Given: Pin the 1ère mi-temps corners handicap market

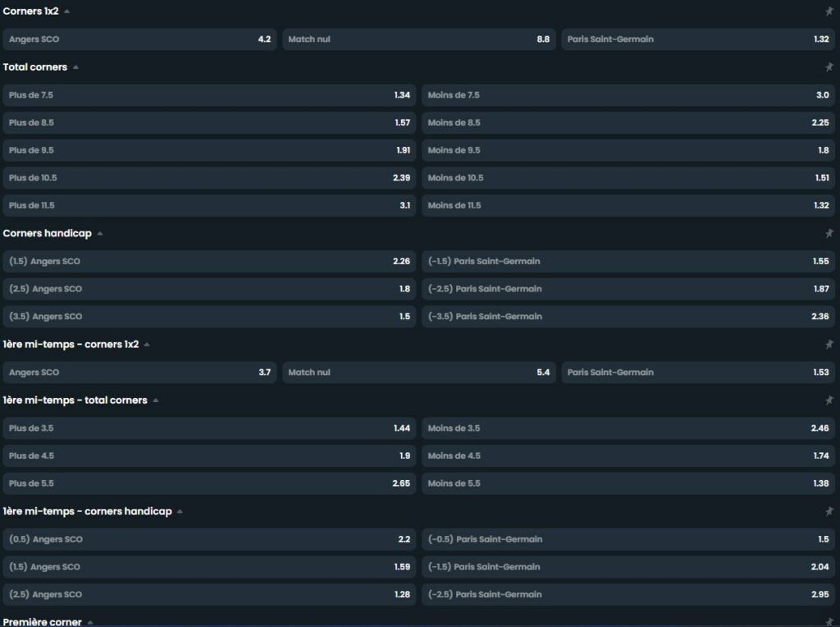Looking at the screenshot, I should (829, 511).
